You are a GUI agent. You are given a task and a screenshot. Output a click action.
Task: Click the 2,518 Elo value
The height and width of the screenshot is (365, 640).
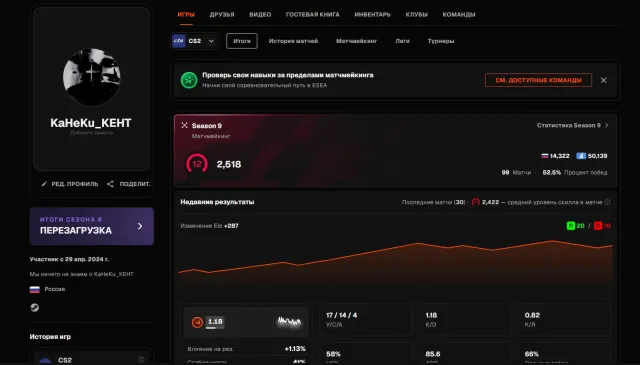pos(229,164)
